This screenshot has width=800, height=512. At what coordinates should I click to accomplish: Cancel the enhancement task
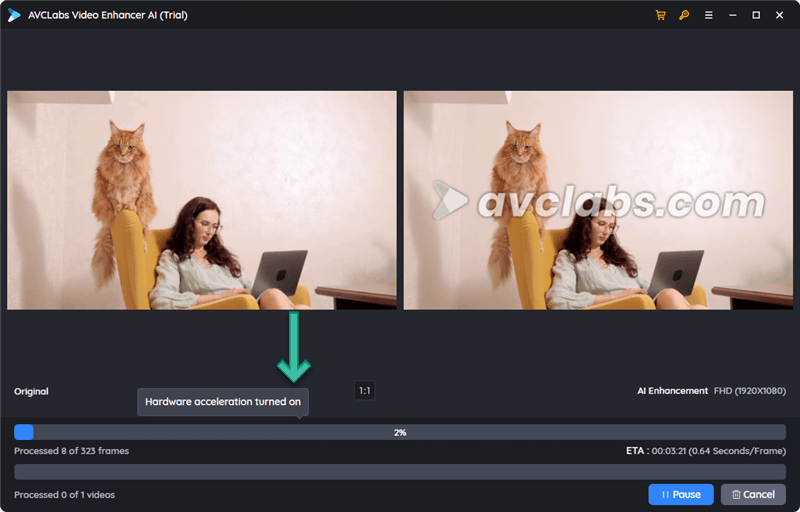tap(753, 494)
